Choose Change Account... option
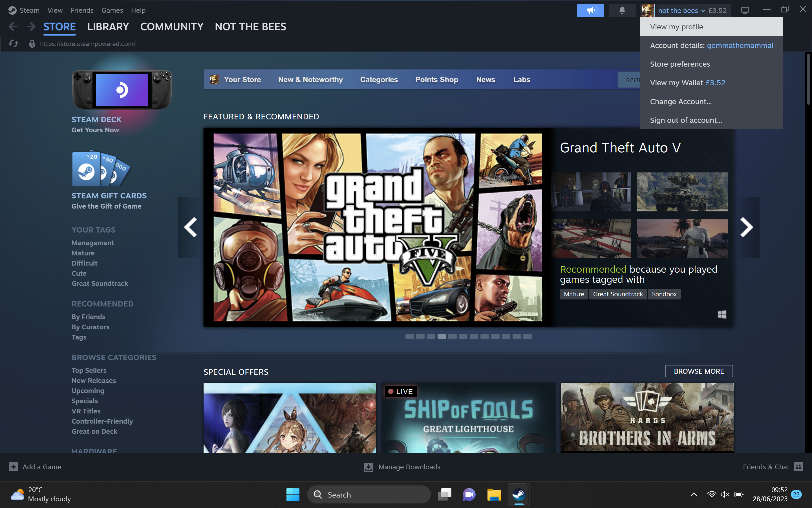 [711, 102]
